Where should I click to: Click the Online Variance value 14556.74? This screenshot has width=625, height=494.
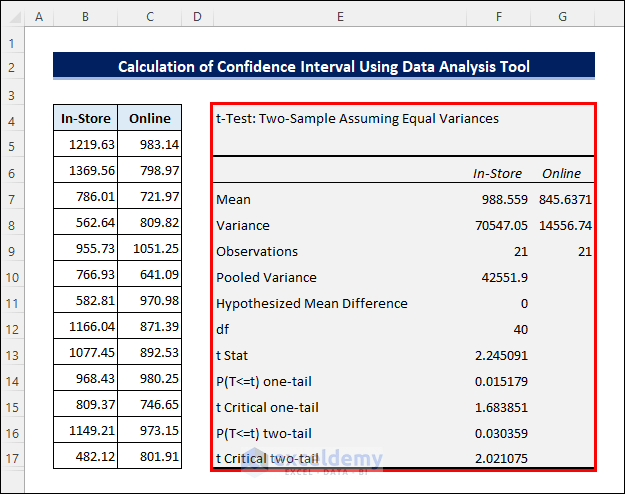(x=565, y=225)
